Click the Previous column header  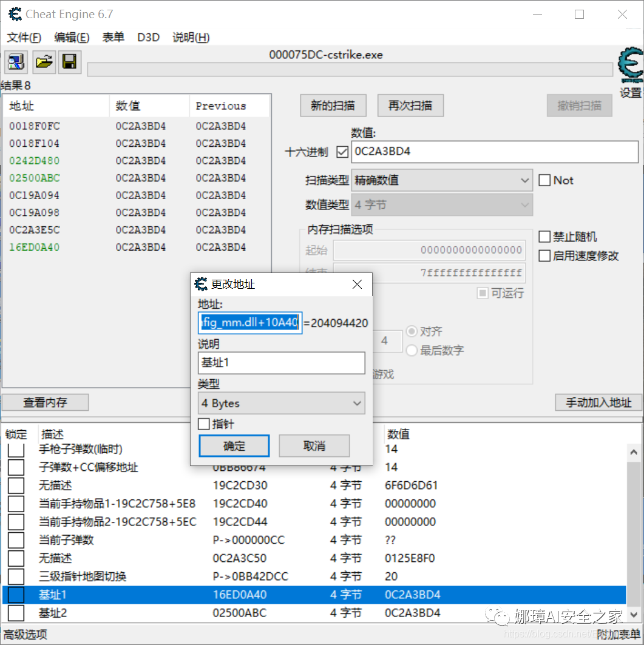click(x=229, y=106)
